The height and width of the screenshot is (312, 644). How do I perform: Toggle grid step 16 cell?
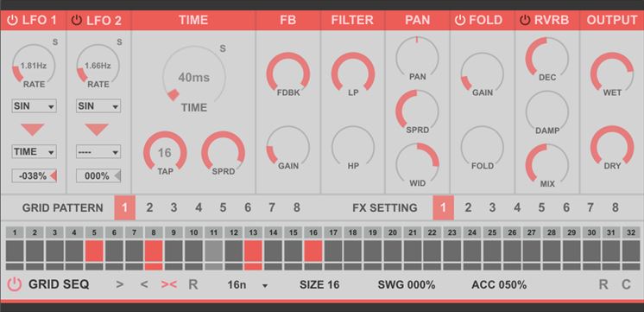[313, 252]
